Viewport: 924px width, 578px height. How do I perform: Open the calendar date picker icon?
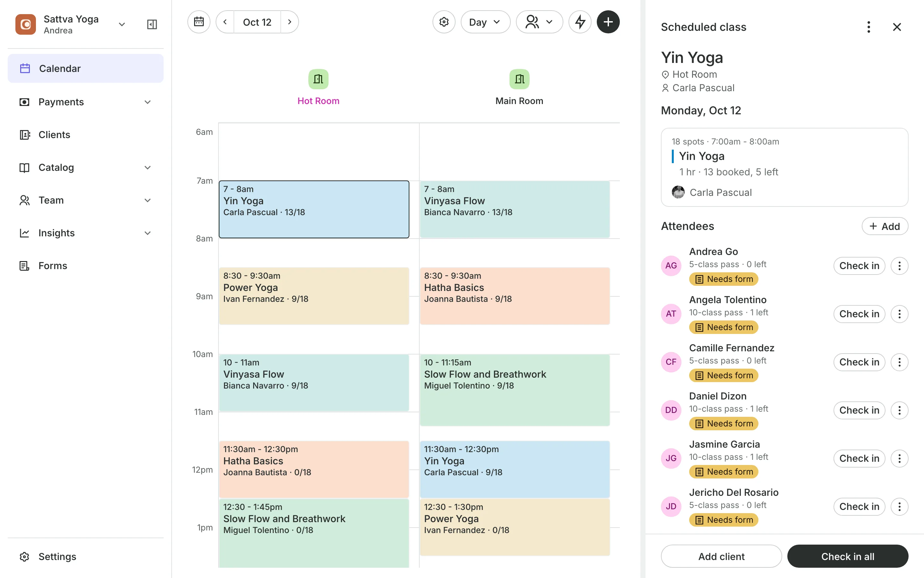coord(199,22)
